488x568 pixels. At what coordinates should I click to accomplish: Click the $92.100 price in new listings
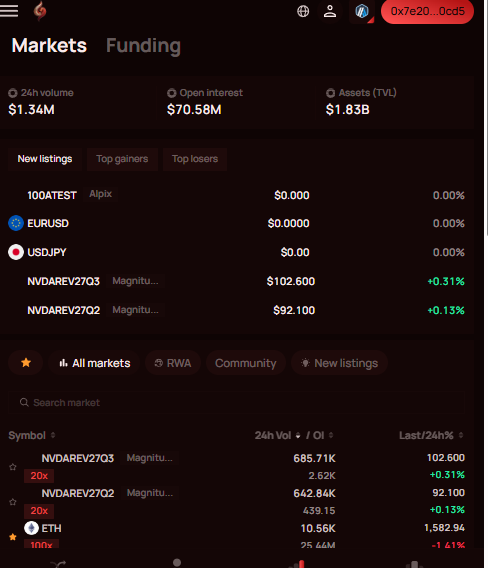(x=294, y=310)
